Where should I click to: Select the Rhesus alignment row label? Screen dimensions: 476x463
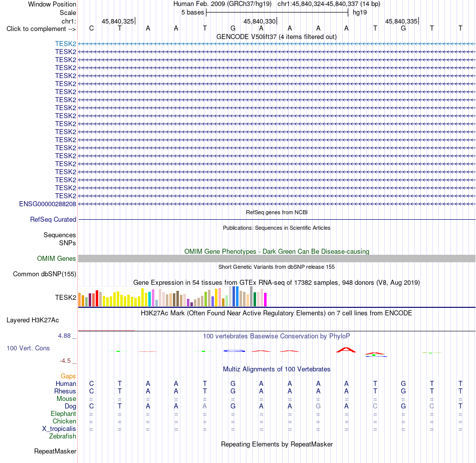click(65, 391)
